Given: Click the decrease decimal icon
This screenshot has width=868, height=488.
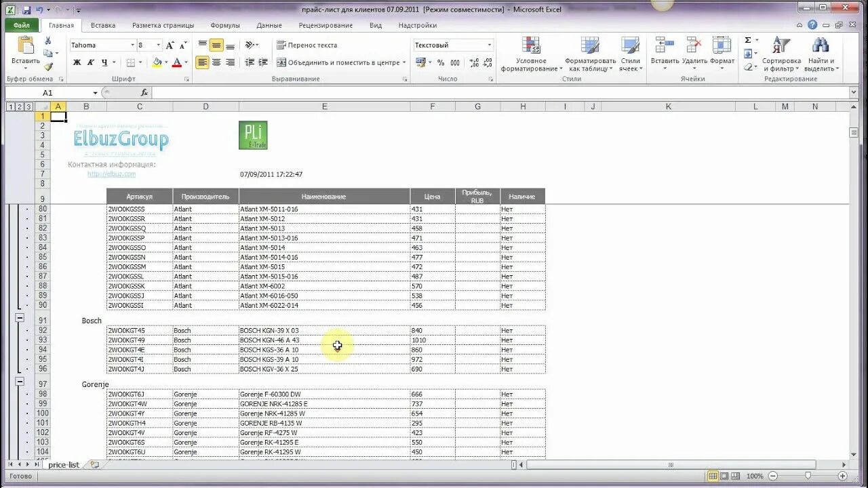Looking at the screenshot, I should [x=488, y=62].
